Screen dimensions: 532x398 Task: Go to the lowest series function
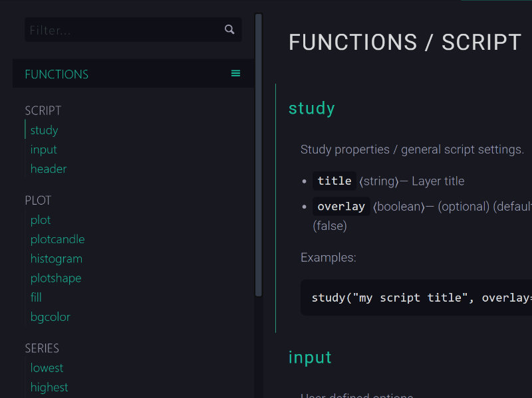point(47,368)
